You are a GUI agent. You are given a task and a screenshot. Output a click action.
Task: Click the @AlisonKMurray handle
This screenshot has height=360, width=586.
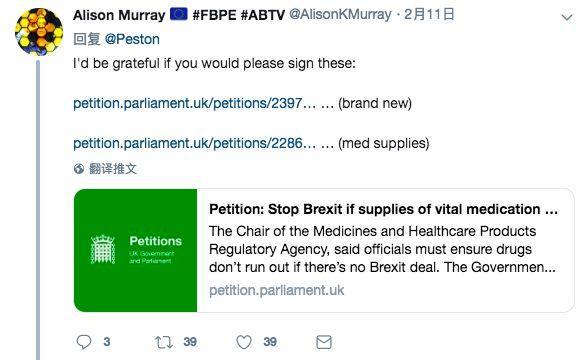click(x=340, y=15)
